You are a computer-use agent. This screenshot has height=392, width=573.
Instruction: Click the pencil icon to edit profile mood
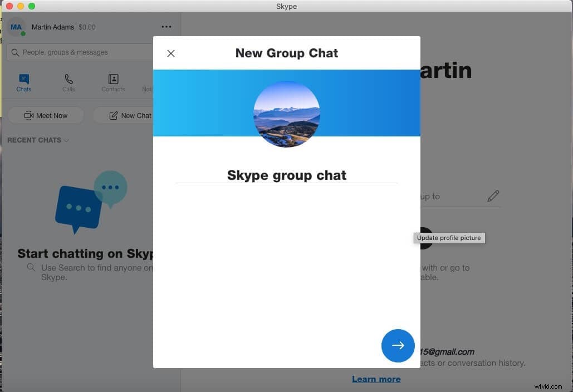(x=493, y=196)
